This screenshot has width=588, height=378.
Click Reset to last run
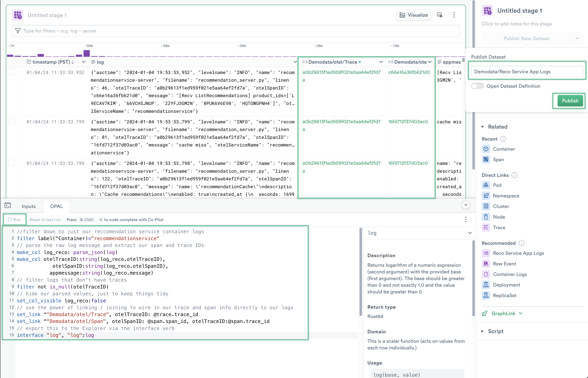point(45,220)
